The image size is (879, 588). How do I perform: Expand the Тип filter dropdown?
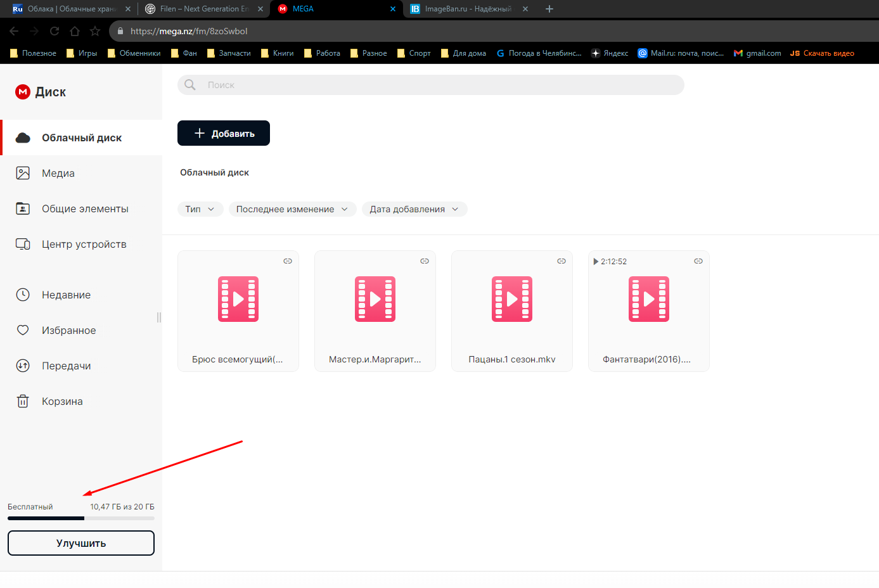(x=200, y=209)
